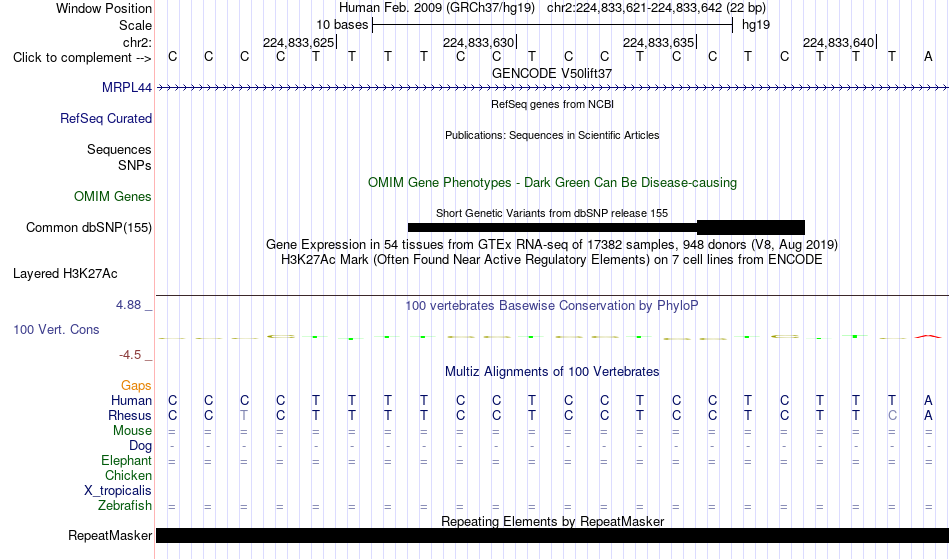The width and height of the screenshot is (950, 559).
Task: Open Common dbSNP(155) track label
Action: [x=89, y=228]
